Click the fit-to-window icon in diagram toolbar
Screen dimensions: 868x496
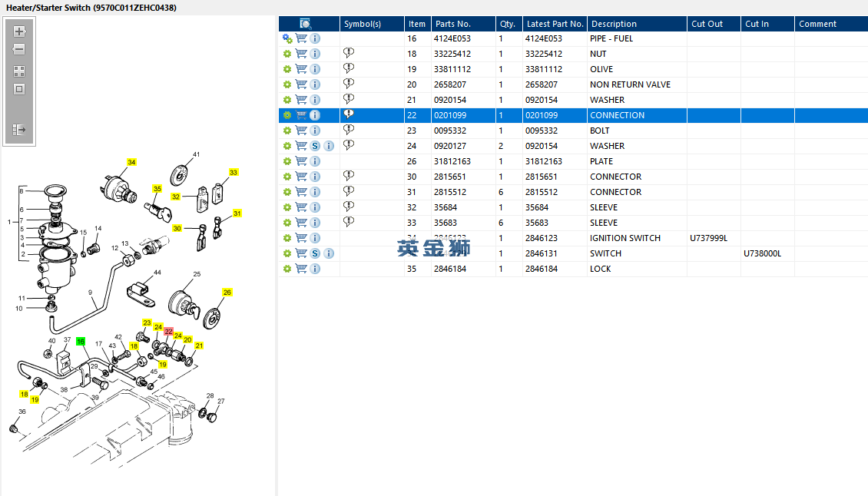[x=19, y=89]
